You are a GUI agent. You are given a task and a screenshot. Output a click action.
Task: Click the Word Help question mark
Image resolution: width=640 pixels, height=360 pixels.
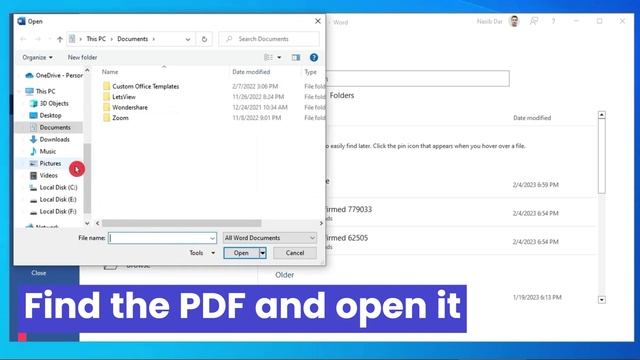(x=553, y=21)
